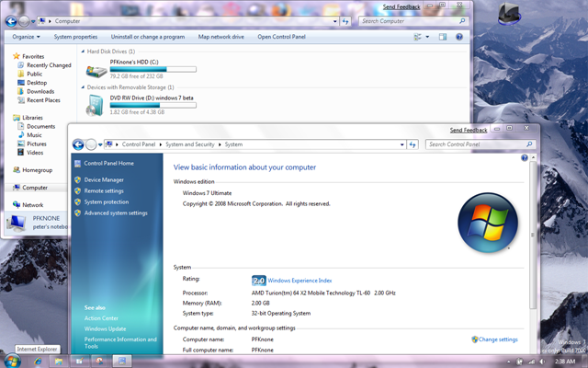Screen dimensions: 588x368
Task: Click Change settings for computer name
Action: [x=498, y=339]
